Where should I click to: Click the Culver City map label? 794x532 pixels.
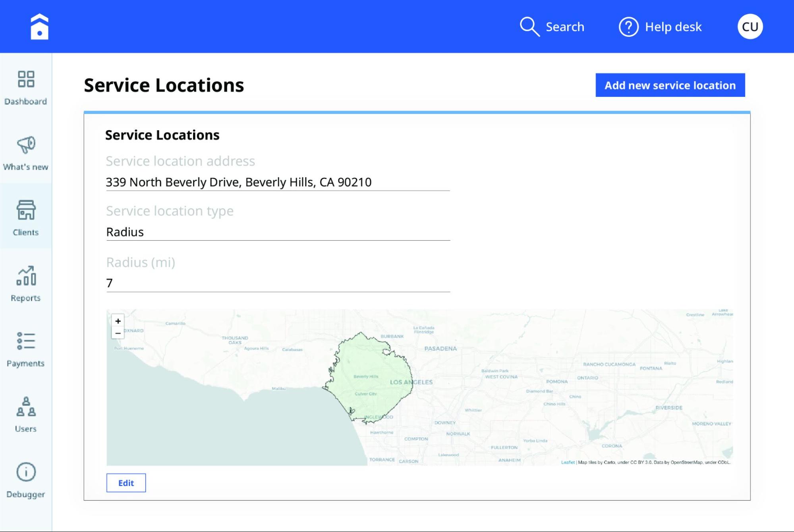click(x=365, y=394)
